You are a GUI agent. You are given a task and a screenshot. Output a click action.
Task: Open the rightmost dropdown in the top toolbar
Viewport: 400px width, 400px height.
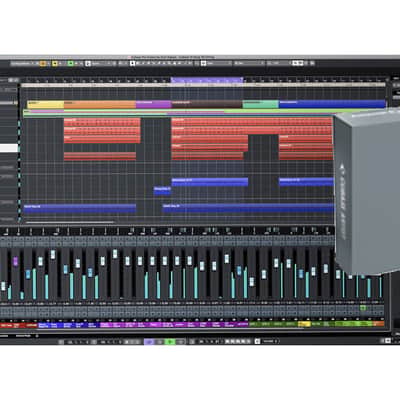278,63
